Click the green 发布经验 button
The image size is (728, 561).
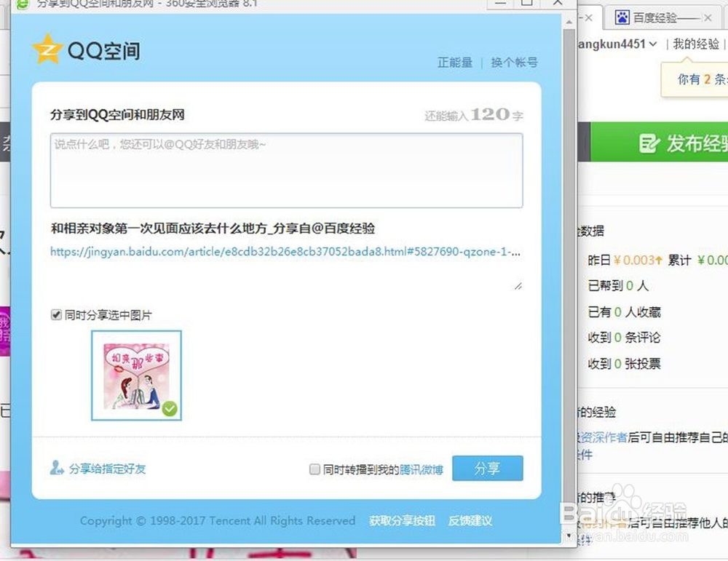point(659,142)
